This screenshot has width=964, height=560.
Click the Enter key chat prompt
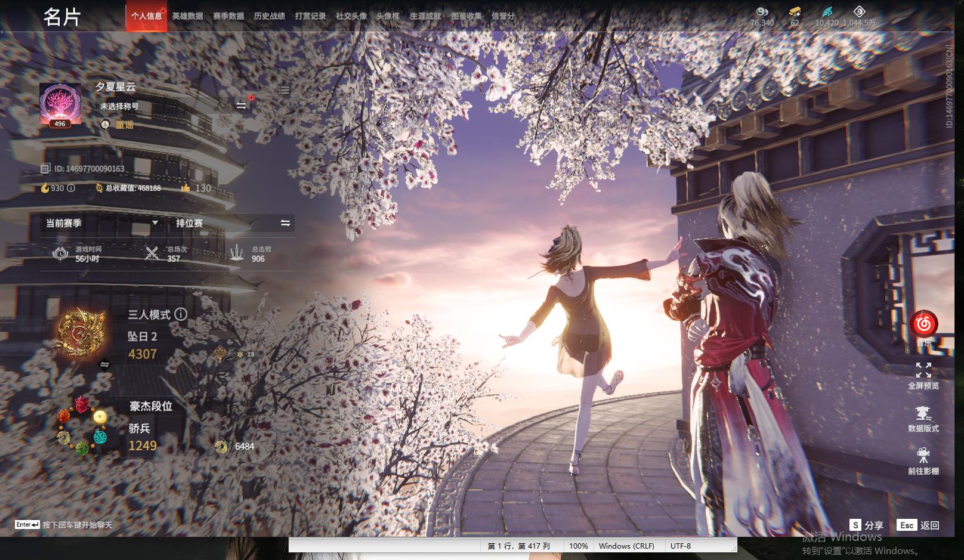[x=63, y=525]
